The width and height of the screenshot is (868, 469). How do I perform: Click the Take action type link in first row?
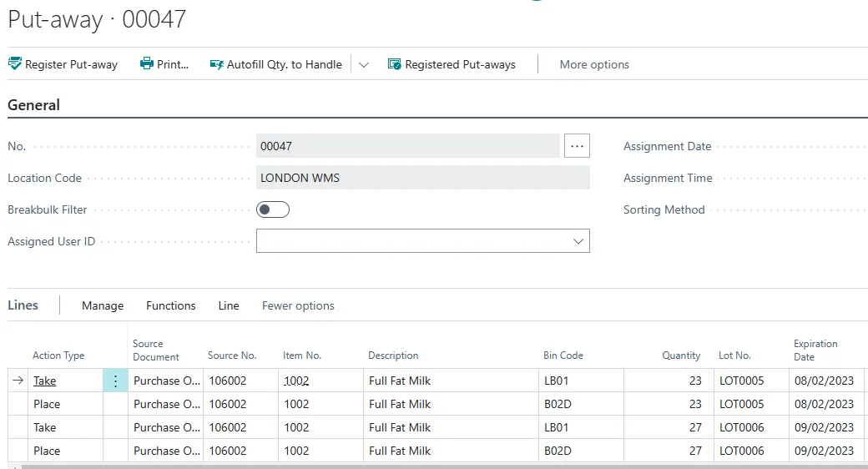tap(45, 381)
